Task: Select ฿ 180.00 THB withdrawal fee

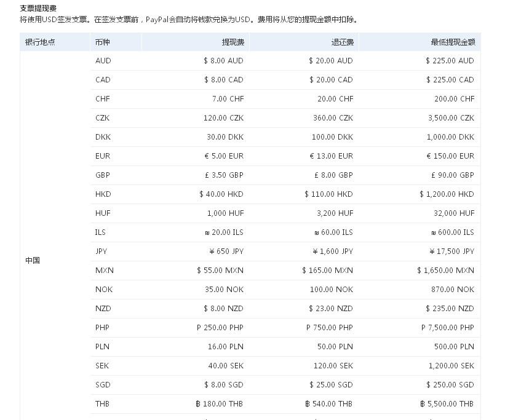Action: click(220, 403)
